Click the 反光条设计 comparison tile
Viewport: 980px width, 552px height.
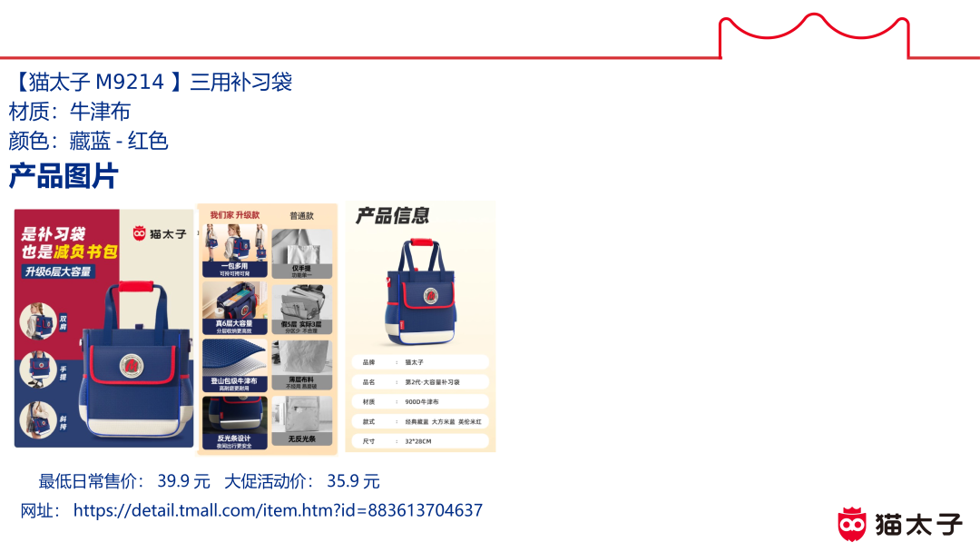(235, 423)
